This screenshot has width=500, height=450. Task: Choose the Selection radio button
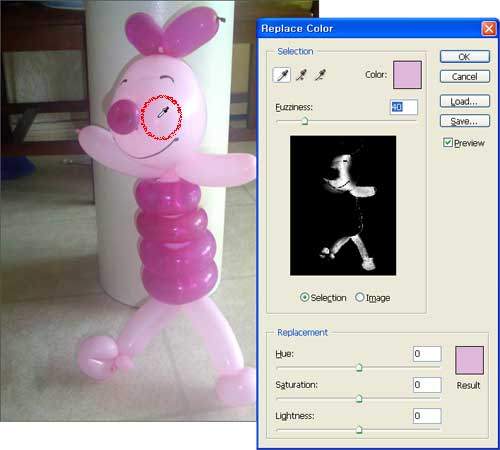(x=304, y=297)
